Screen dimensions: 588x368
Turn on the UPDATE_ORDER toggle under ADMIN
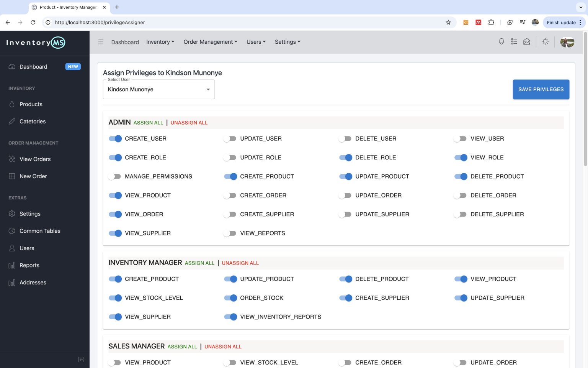[x=345, y=195]
